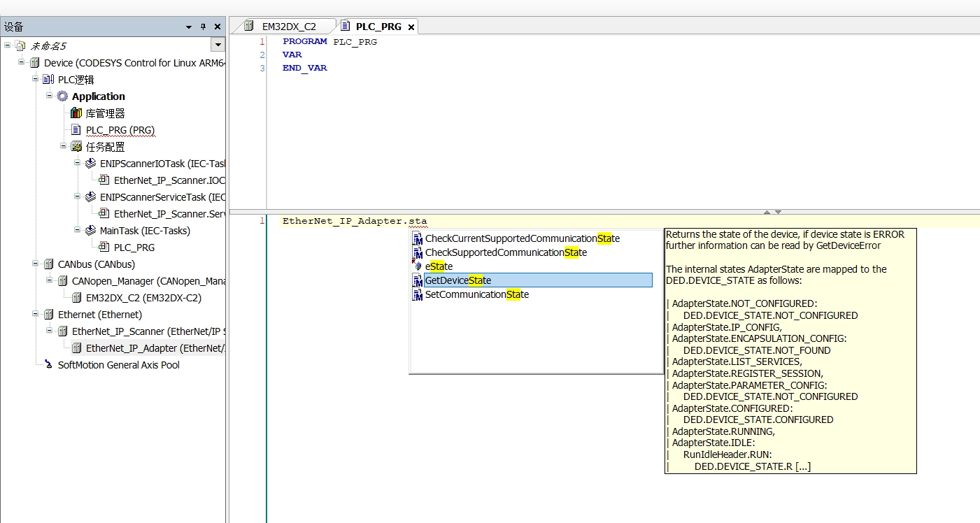Select the Device CODESYS Control node icon
Viewport: 980px width, 523px height.
pyautogui.click(x=34, y=63)
